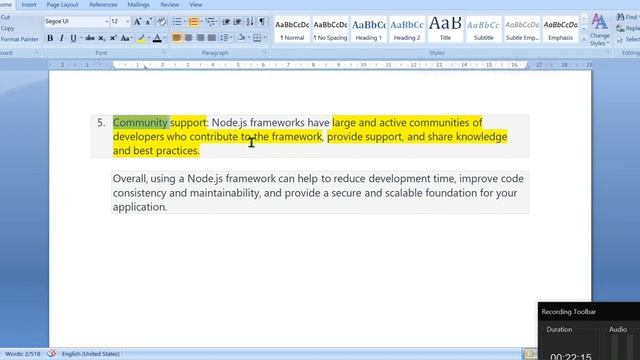Center the text alignment
Viewport: 640px width, 360px height.
point(189,38)
